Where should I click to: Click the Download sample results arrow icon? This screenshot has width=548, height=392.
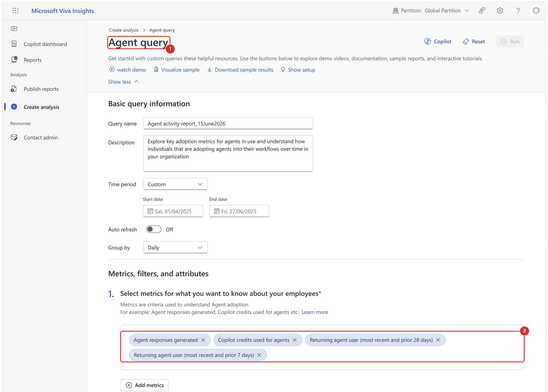pos(209,69)
